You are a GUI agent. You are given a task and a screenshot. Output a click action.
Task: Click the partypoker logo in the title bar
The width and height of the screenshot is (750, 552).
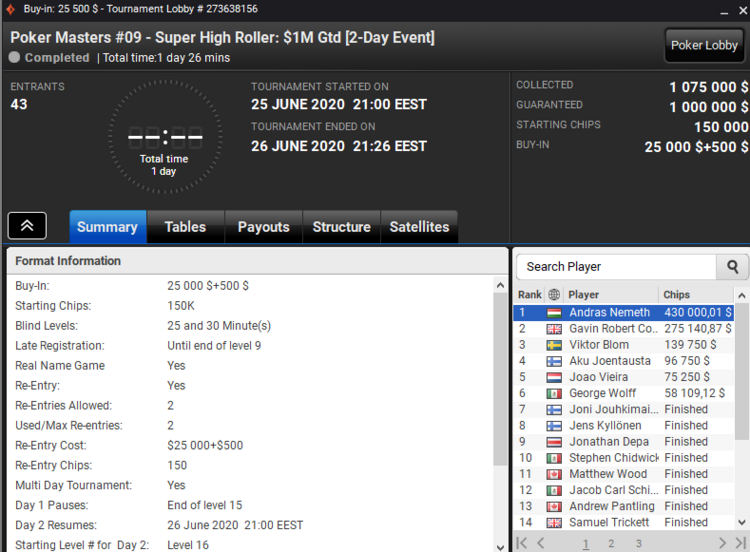(x=10, y=9)
